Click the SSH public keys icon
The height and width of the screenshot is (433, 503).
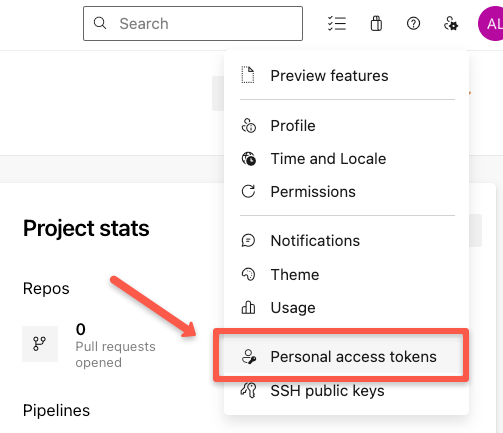(x=249, y=390)
